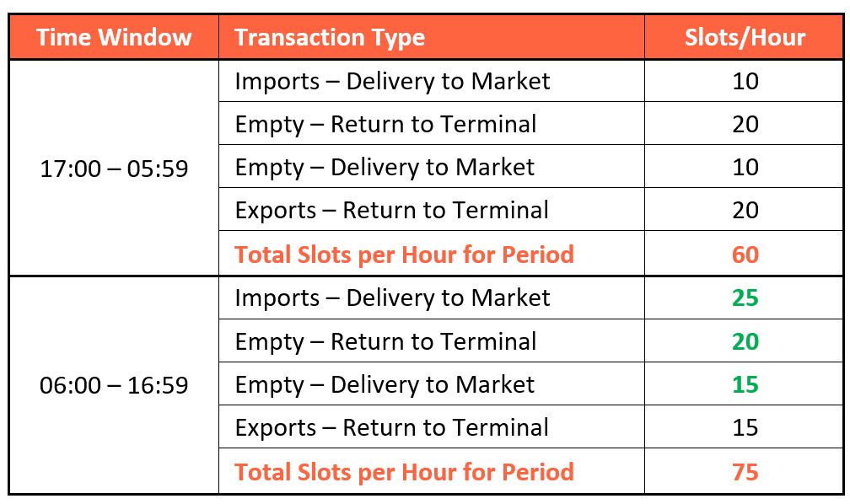Select the green 15 slots value
850x504 pixels.
745,384
